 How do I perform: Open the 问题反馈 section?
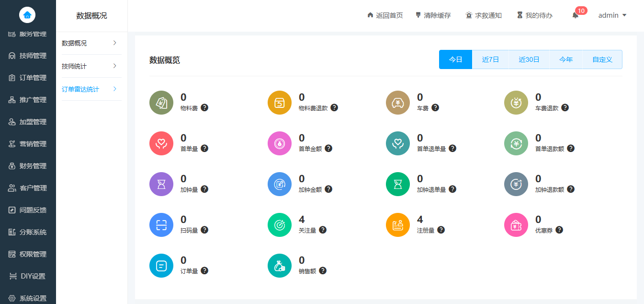pyautogui.click(x=28, y=210)
